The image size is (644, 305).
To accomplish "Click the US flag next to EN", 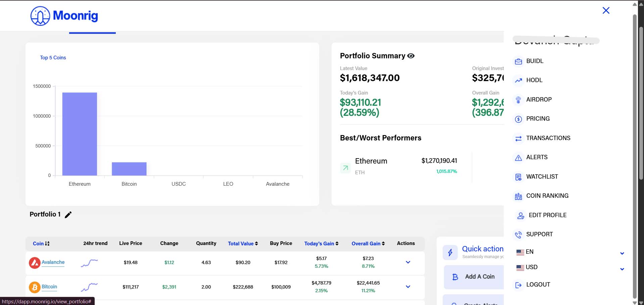I will pyautogui.click(x=520, y=252).
